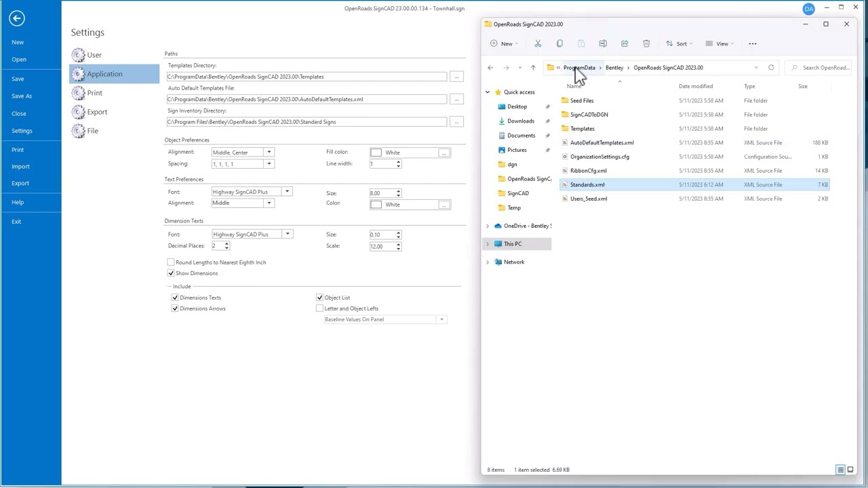Open the View menu in Explorer
Screen dimensions: 868x488
click(719, 43)
